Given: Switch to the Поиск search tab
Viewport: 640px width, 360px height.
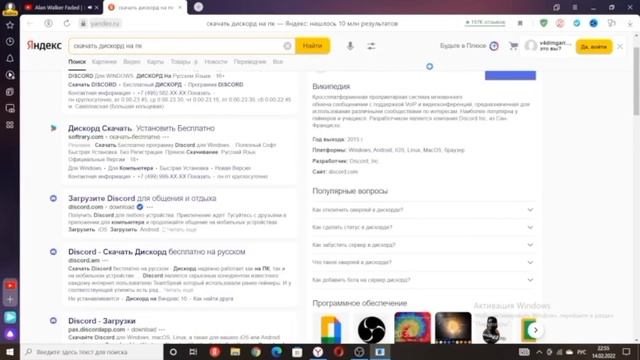Looking at the screenshot, I should coord(77,62).
